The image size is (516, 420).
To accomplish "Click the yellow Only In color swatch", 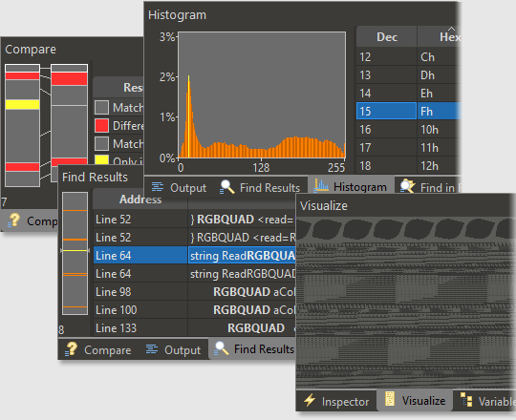I will (x=101, y=160).
